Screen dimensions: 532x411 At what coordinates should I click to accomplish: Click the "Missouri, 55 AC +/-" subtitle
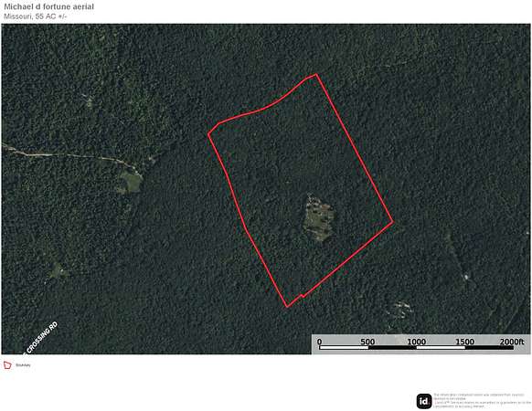point(36,16)
